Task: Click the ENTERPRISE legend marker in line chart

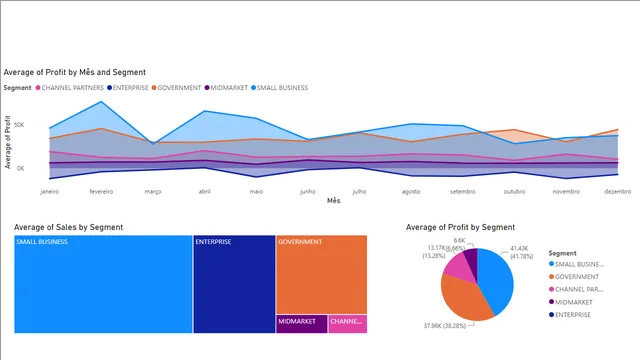Action: point(109,88)
